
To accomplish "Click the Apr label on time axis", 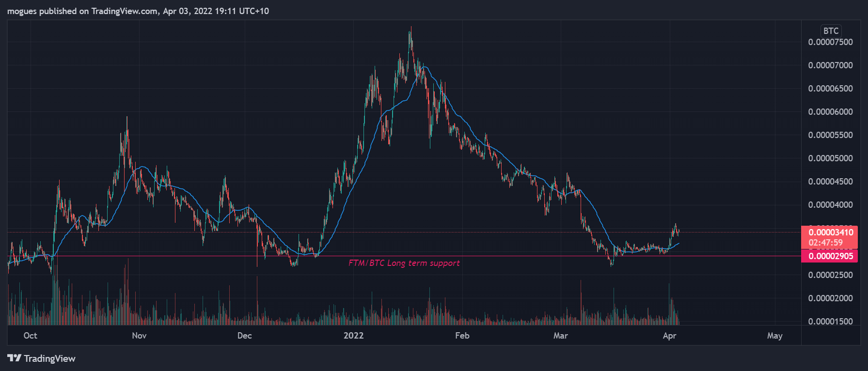I will coord(669,336).
